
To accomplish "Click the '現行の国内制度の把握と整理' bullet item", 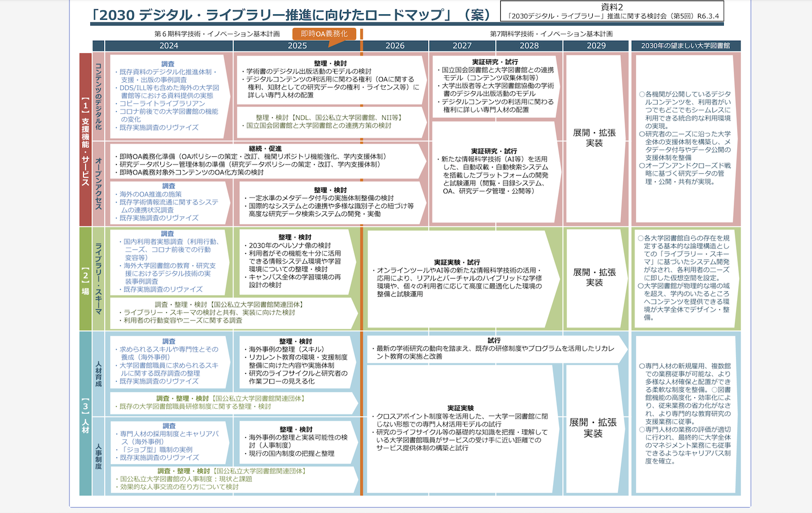I will (x=289, y=454).
